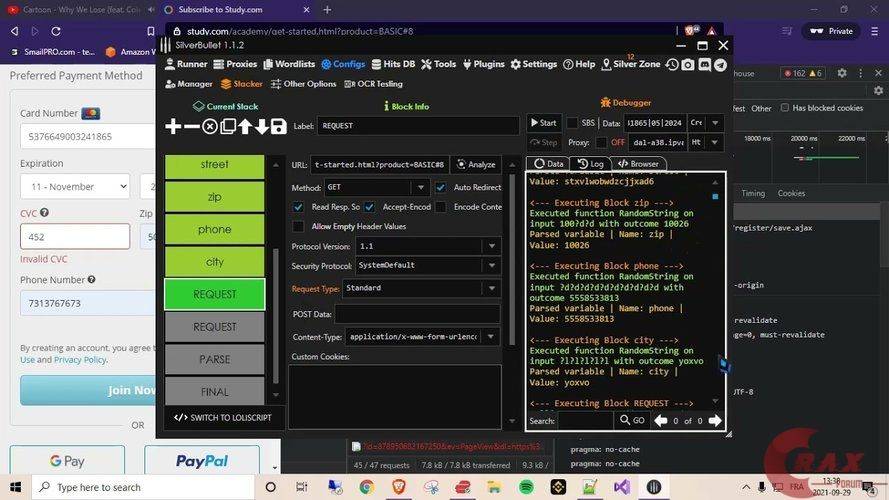Switch to the Log tab in Debugger
The height and width of the screenshot is (500, 889).
590,164
